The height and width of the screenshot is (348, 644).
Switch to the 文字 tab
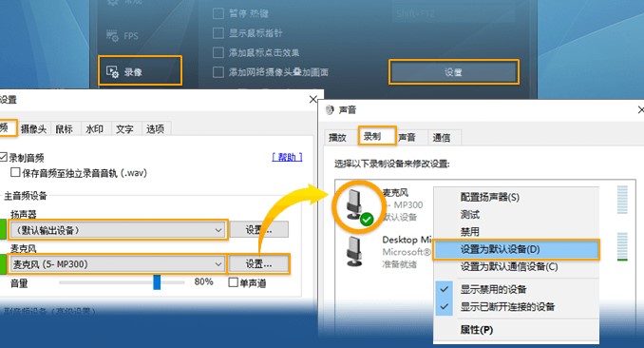pyautogui.click(x=124, y=129)
